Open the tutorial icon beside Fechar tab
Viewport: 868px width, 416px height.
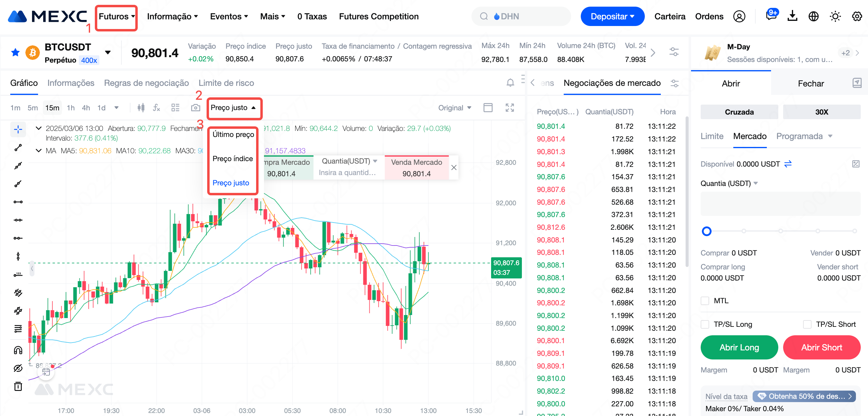(x=857, y=83)
